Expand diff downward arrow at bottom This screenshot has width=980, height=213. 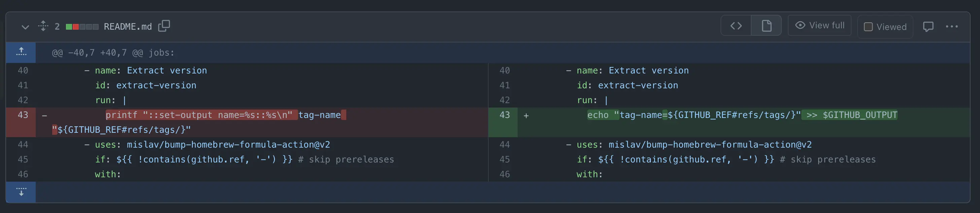pyautogui.click(x=21, y=192)
